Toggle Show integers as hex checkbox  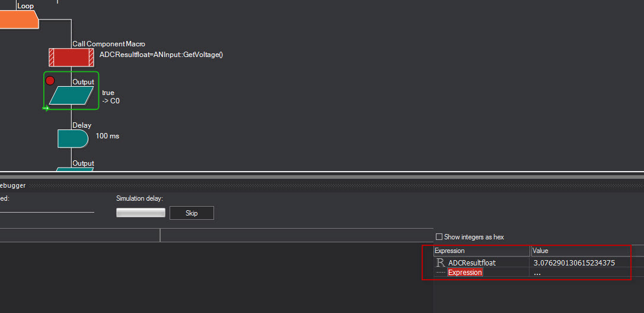pos(439,237)
